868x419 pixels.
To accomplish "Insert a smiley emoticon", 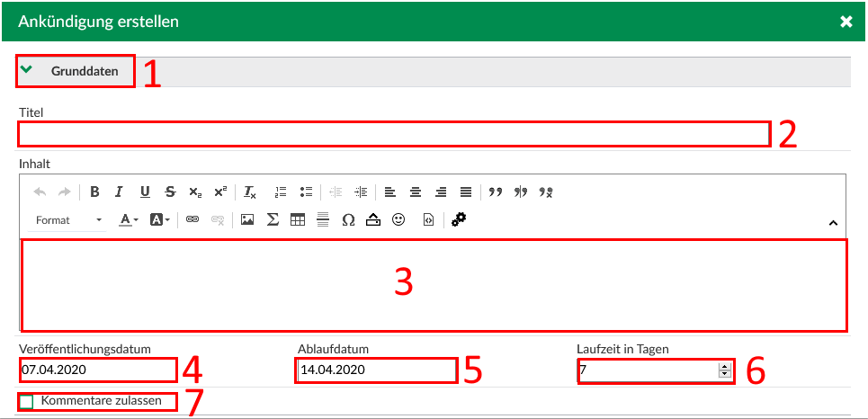I will [x=398, y=219].
